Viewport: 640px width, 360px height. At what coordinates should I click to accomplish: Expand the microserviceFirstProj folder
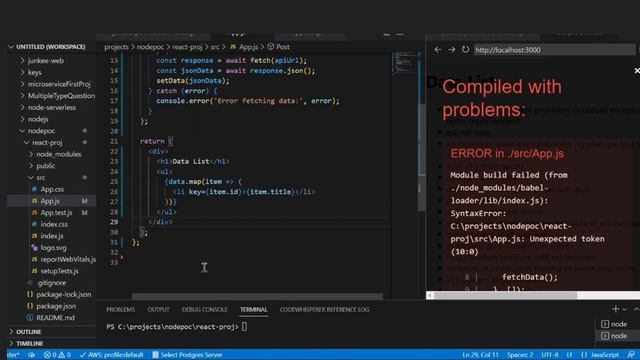59,84
